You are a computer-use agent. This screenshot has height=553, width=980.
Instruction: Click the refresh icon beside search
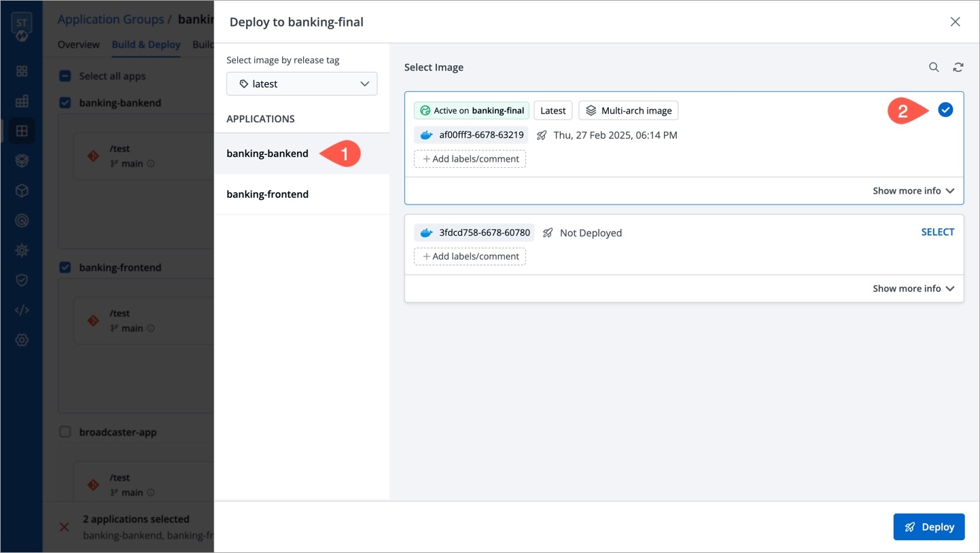click(958, 67)
